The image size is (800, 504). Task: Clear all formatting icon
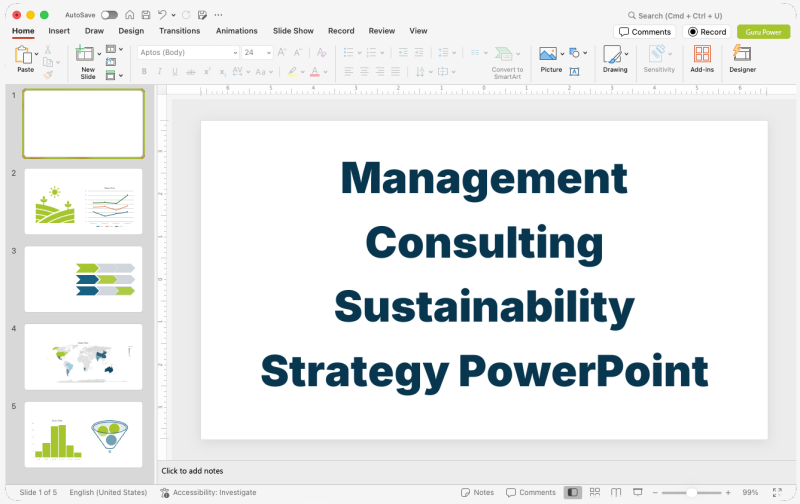coord(321,52)
